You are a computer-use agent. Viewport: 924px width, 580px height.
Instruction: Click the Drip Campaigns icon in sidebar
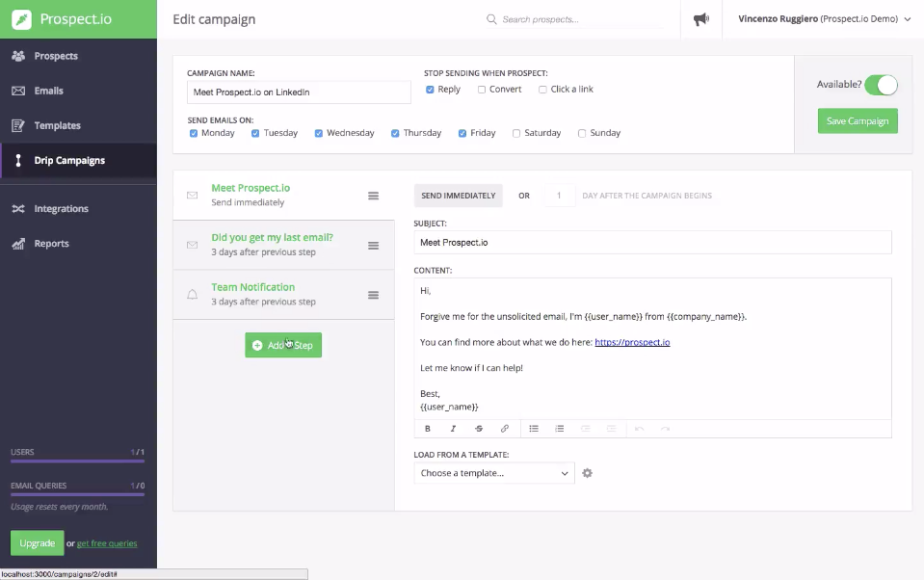tap(18, 160)
